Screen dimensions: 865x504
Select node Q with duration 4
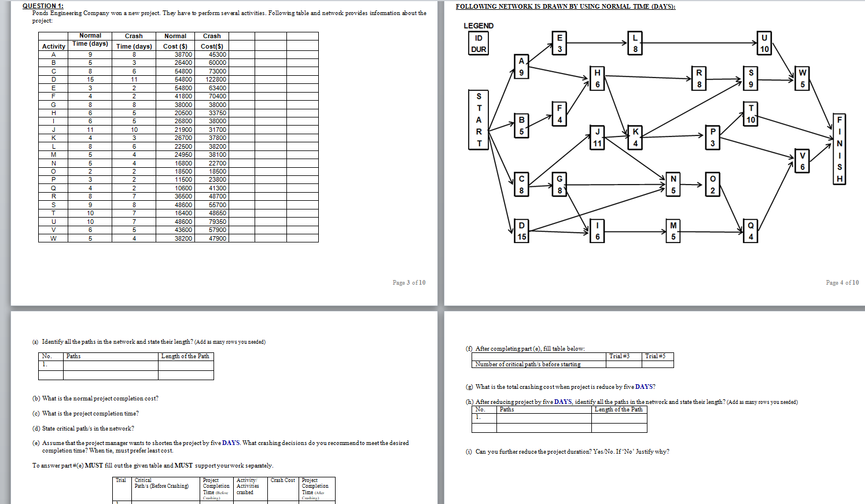[749, 230]
